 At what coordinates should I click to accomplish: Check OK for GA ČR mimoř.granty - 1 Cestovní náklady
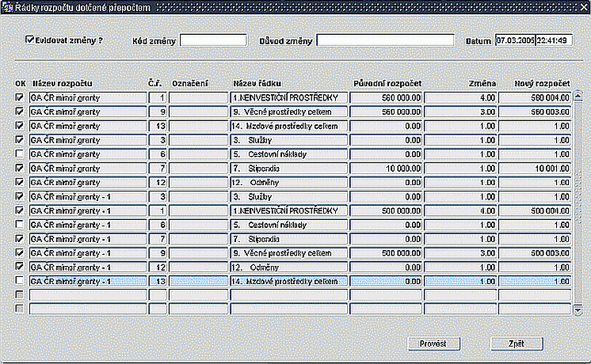click(19, 225)
